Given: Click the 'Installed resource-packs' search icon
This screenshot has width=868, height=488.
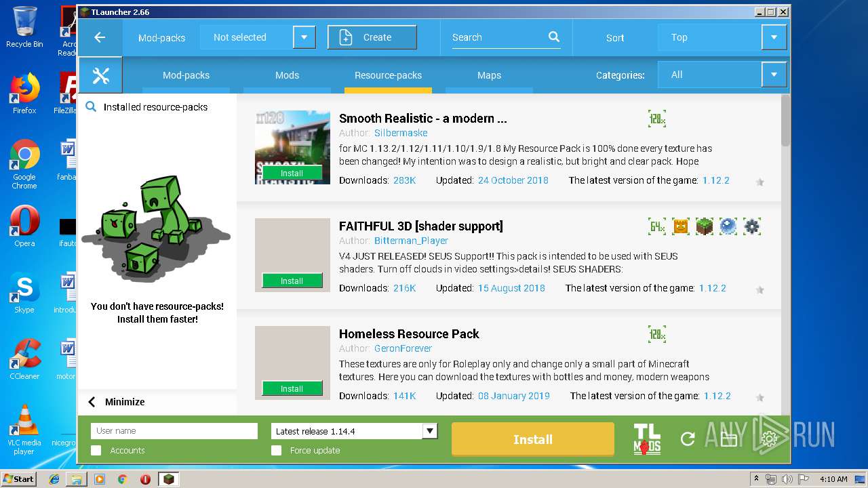Looking at the screenshot, I should (x=90, y=107).
